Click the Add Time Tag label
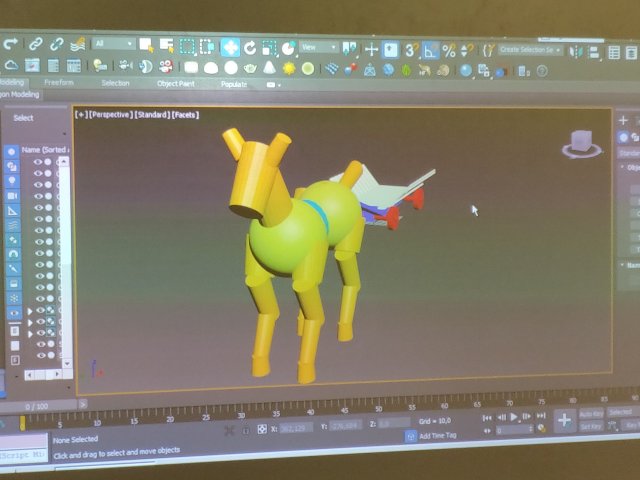Image resolution: width=640 pixels, height=480 pixels. [438, 436]
